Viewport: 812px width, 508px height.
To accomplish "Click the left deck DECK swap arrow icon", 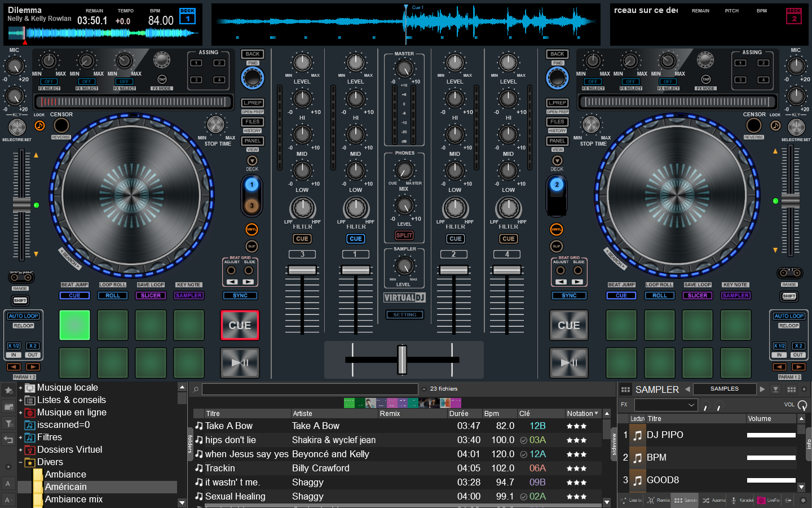I will (x=252, y=161).
